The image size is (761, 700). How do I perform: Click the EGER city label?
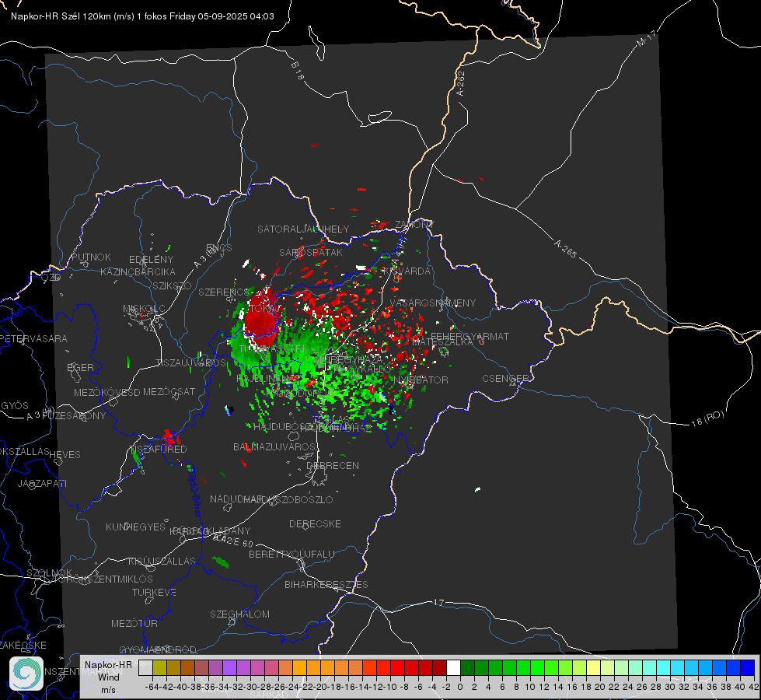[x=81, y=367]
